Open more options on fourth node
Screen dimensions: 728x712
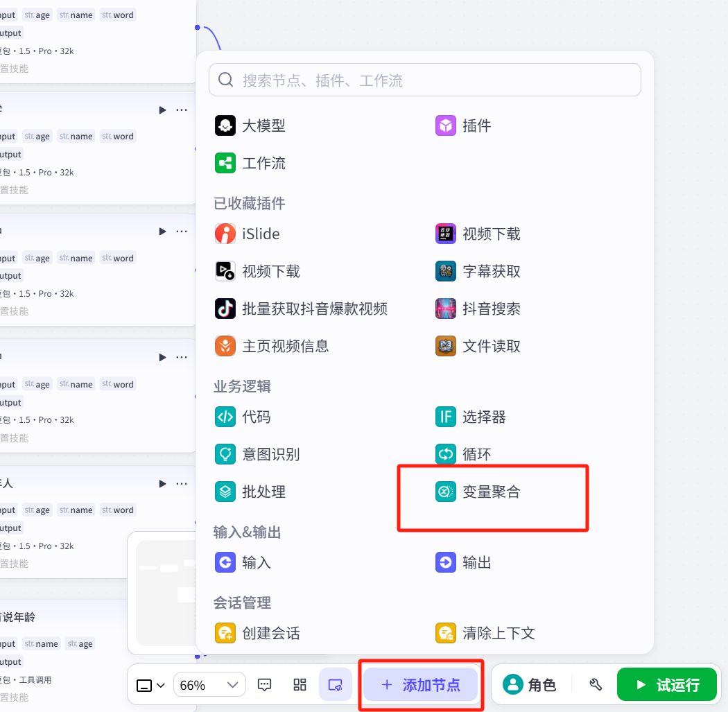click(x=182, y=357)
